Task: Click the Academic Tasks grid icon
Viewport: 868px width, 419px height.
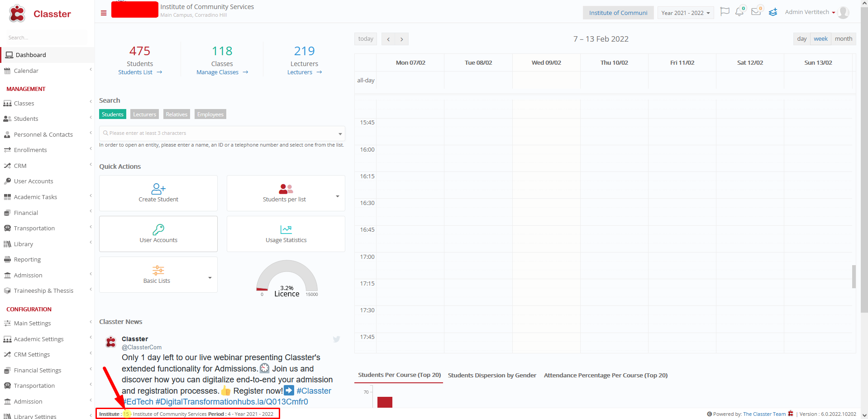Action: pos(7,197)
